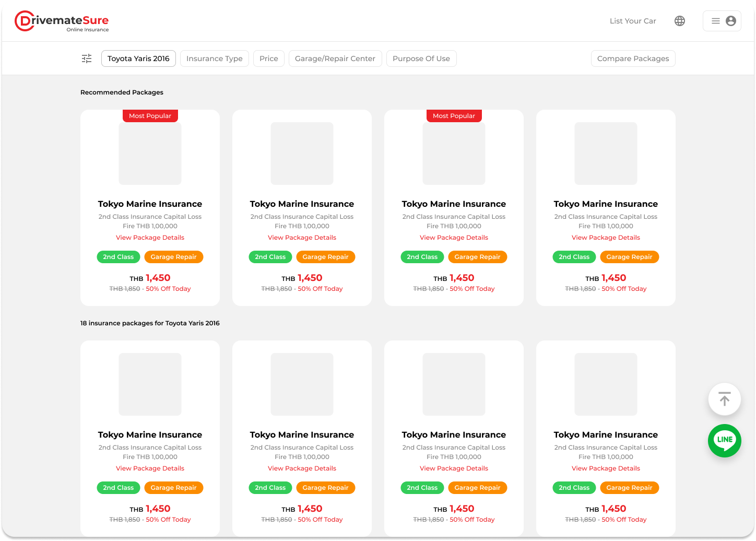
Task: Click the Recommended Packages heading
Action: pyautogui.click(x=122, y=92)
